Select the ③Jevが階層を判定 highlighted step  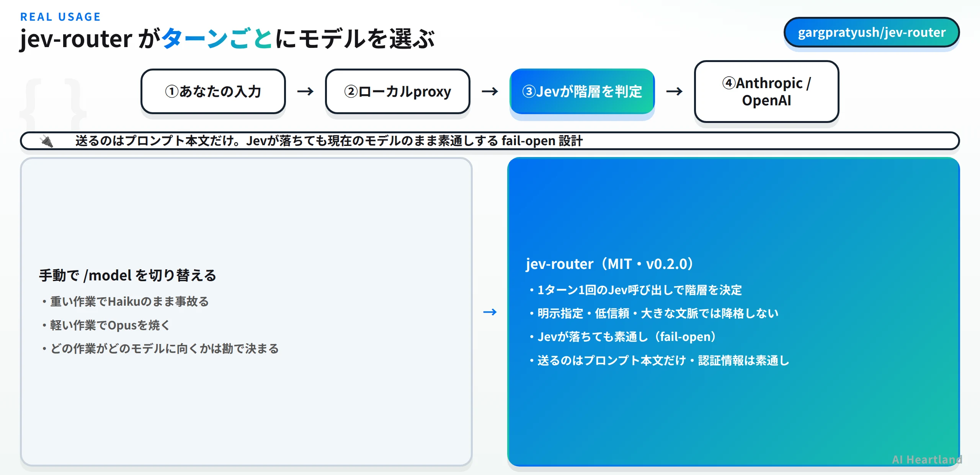pos(582,92)
